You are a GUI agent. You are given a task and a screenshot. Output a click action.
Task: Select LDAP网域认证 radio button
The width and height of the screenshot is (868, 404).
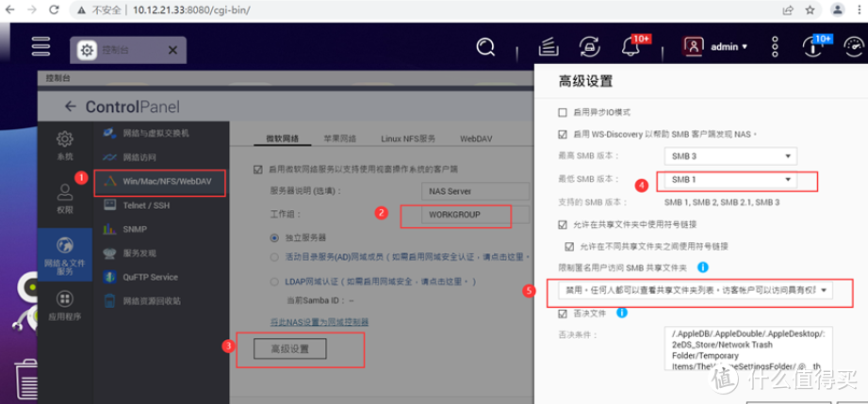click(274, 282)
